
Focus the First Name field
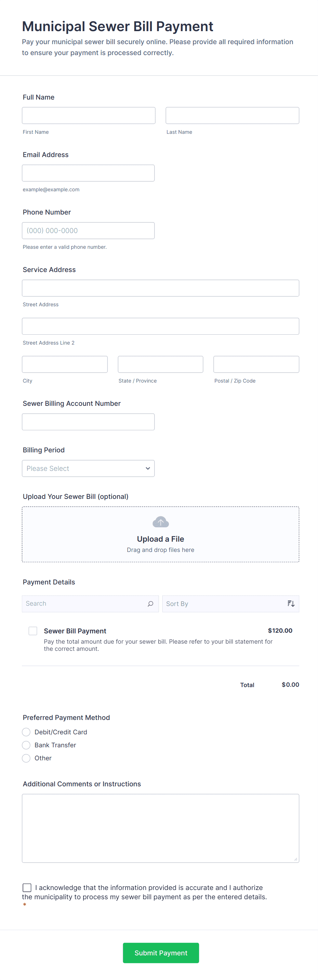coord(89,115)
